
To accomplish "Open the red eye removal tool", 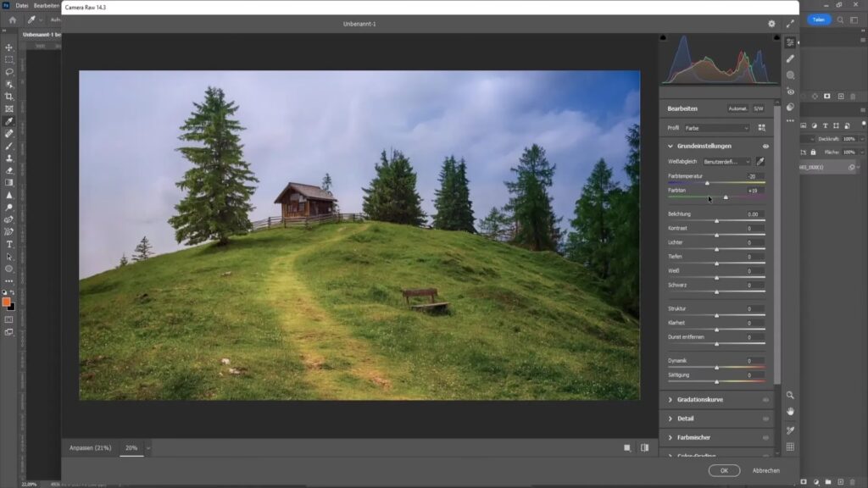I will 790,91.
